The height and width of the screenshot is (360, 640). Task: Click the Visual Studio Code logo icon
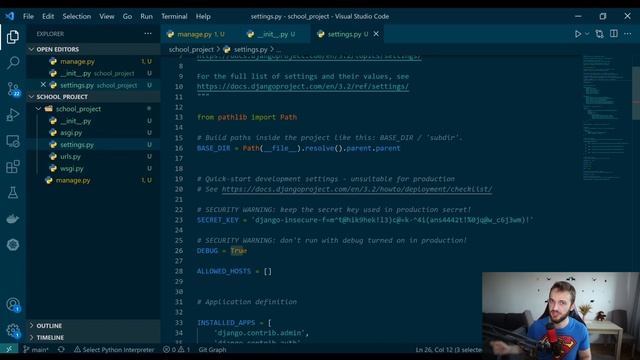(x=10, y=16)
